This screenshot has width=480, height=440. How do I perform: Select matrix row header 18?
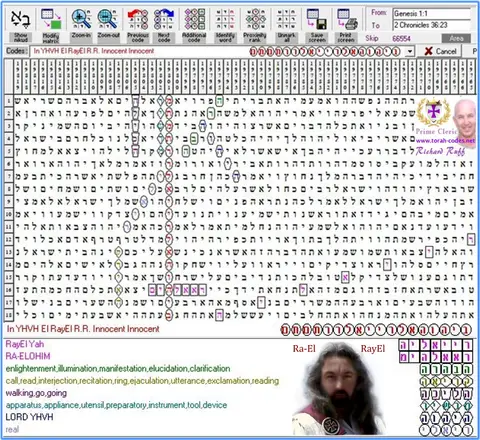pos(9,315)
